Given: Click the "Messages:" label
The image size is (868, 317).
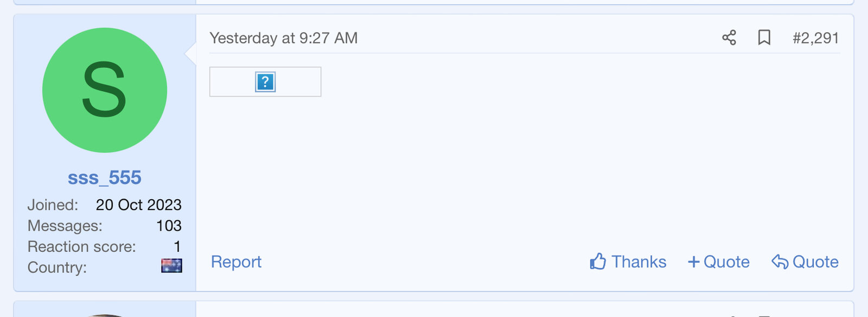Looking at the screenshot, I should (65, 226).
